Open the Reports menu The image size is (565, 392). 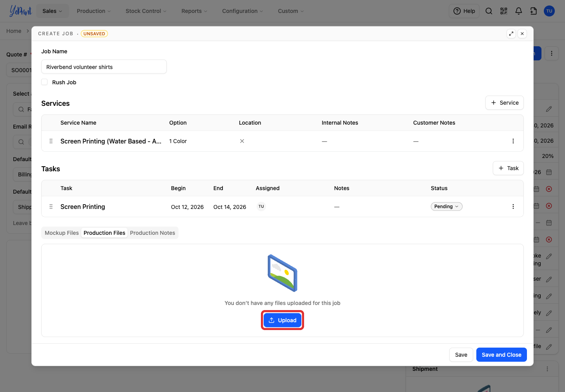point(194,11)
